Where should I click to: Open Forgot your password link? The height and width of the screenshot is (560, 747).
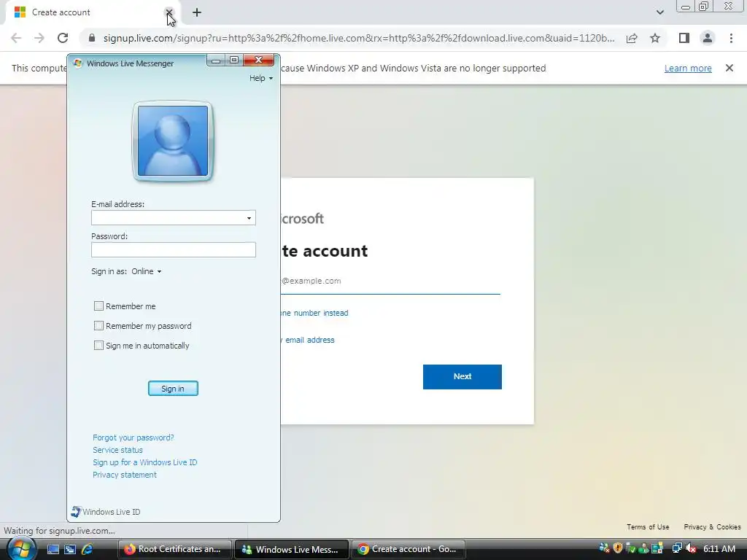click(133, 437)
